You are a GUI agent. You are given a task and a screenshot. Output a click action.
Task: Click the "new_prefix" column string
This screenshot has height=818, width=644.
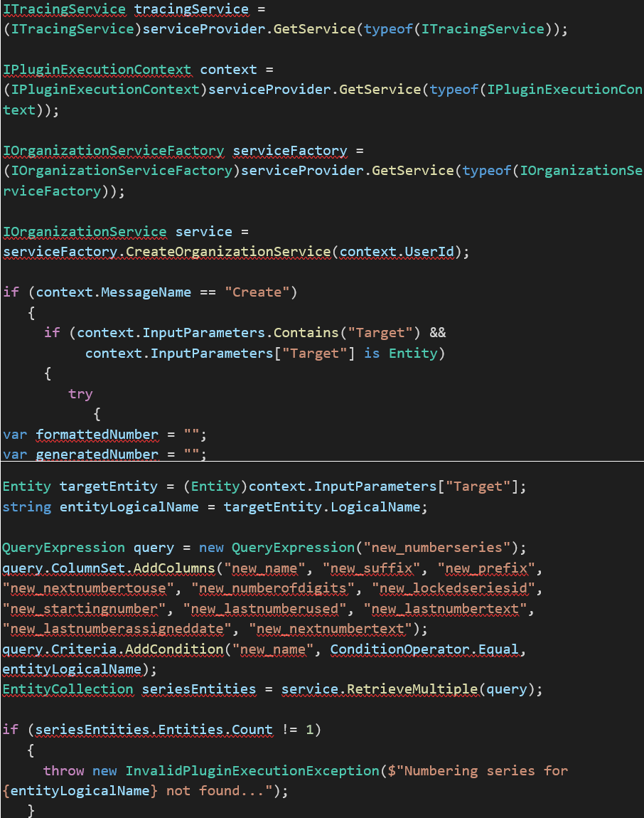coord(486,568)
